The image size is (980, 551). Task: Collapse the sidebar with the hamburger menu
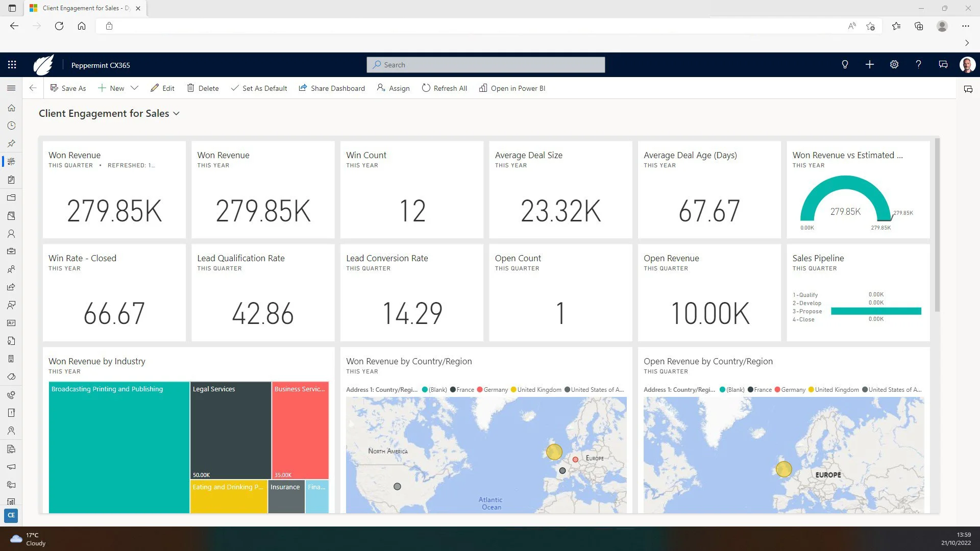pyautogui.click(x=11, y=88)
